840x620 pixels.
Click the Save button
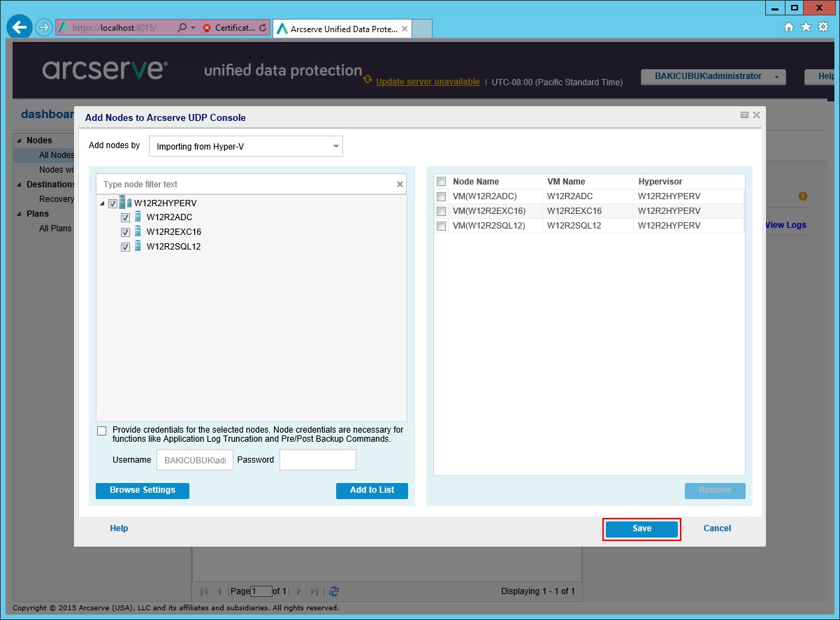coord(642,529)
